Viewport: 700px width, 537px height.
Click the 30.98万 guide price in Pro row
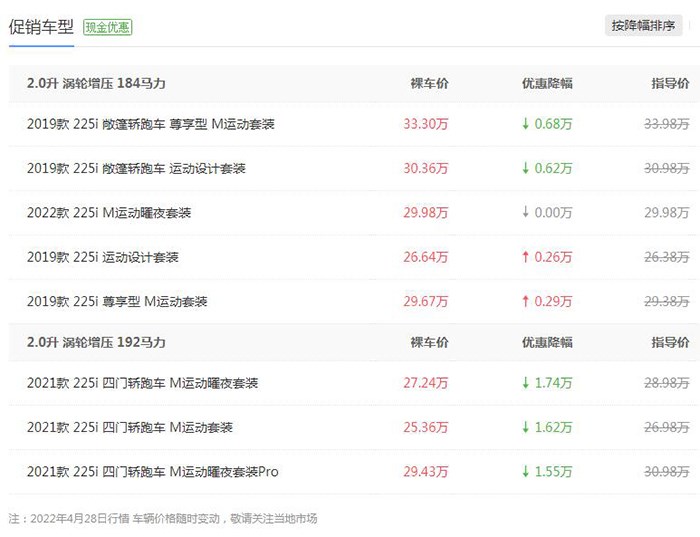tap(667, 471)
